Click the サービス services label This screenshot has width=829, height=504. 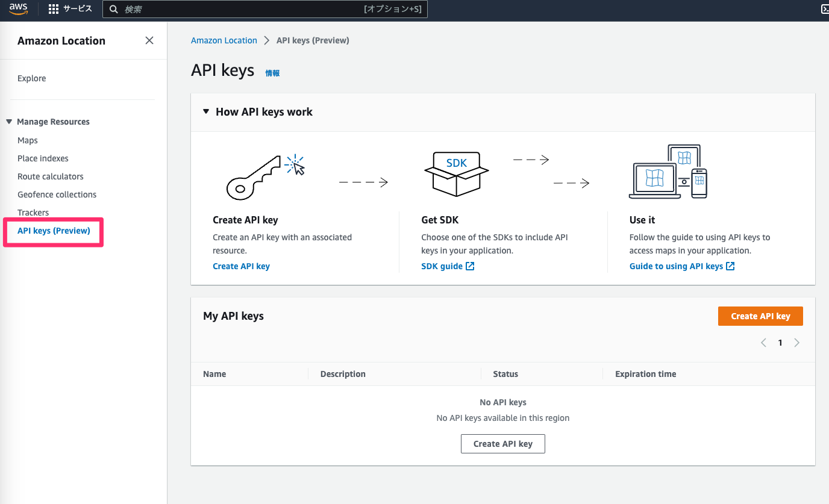tap(78, 9)
